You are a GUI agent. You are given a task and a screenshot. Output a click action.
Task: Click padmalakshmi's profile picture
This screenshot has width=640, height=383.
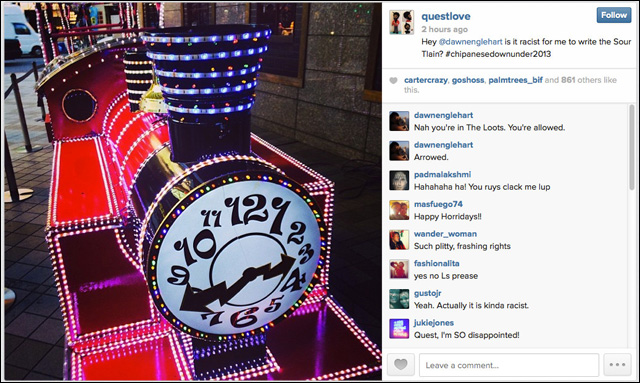click(x=399, y=180)
